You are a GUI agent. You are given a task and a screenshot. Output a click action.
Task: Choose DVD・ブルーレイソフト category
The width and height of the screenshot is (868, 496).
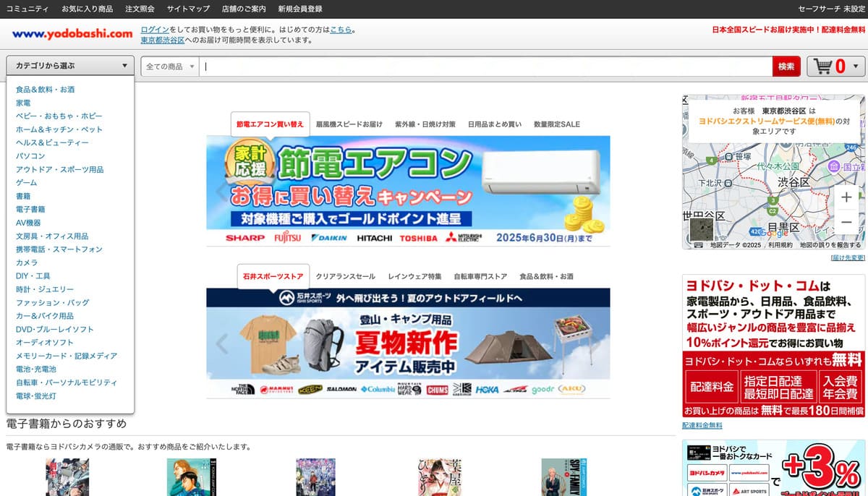pos(55,329)
